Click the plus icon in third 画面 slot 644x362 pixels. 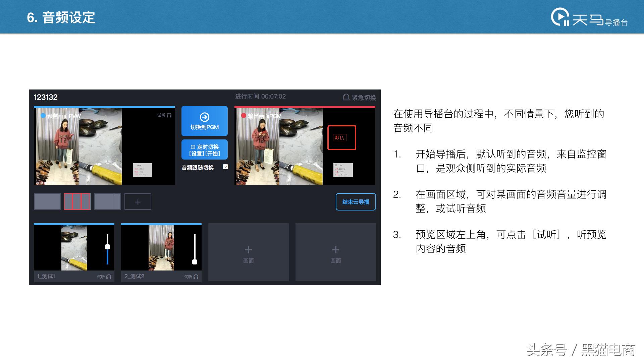pos(248,250)
